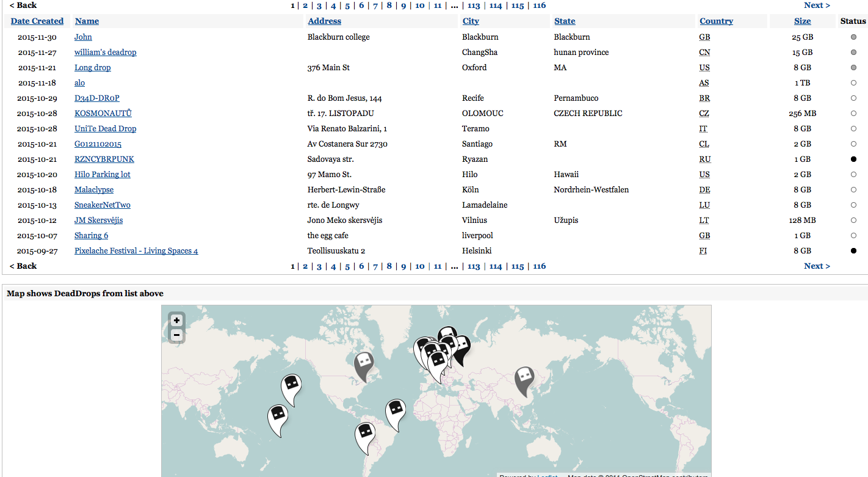Open Pixelache Festival - Living Spaces 4
The width and height of the screenshot is (868, 477).
coord(136,251)
